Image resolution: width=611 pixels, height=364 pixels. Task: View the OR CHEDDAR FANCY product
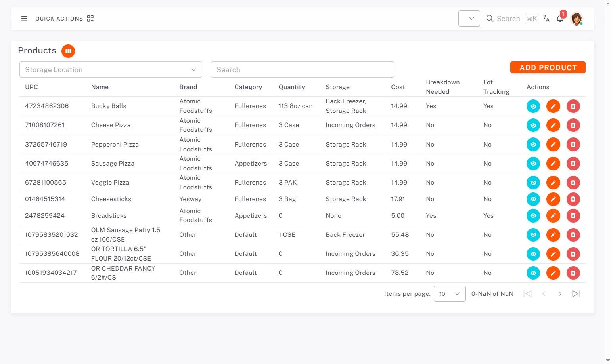(533, 273)
